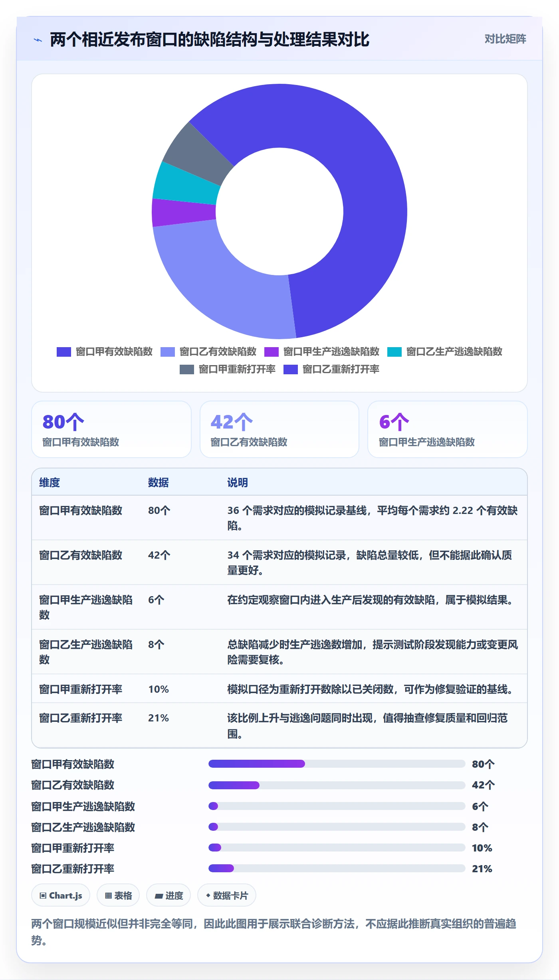Click progress bar for 窗口乙有效缺陷数

[x=337, y=785]
